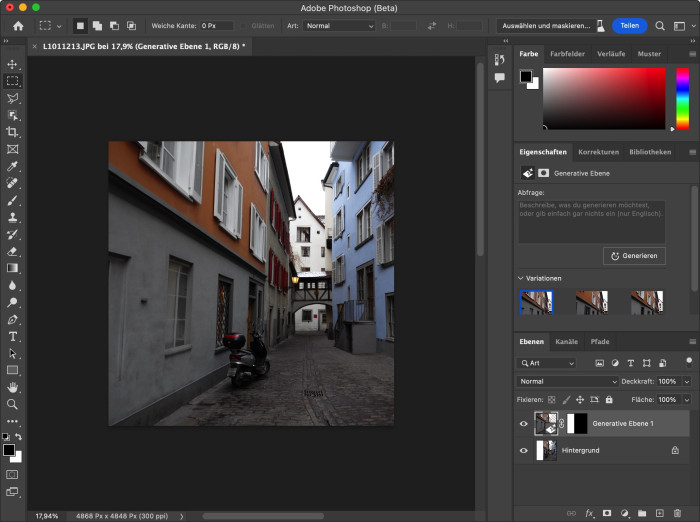Click the foreground color swatch in Farbe panel
This screenshot has height=522, width=700.
[525, 76]
